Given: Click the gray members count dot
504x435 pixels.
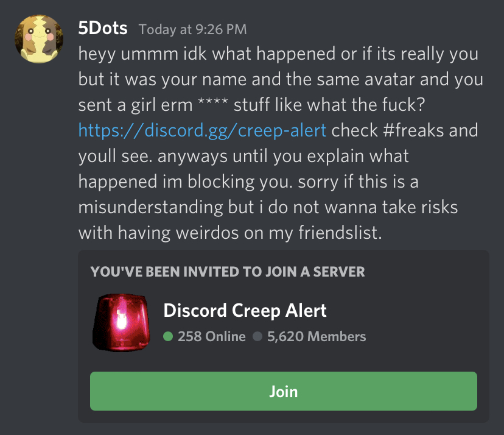Looking at the screenshot, I should [257, 336].
